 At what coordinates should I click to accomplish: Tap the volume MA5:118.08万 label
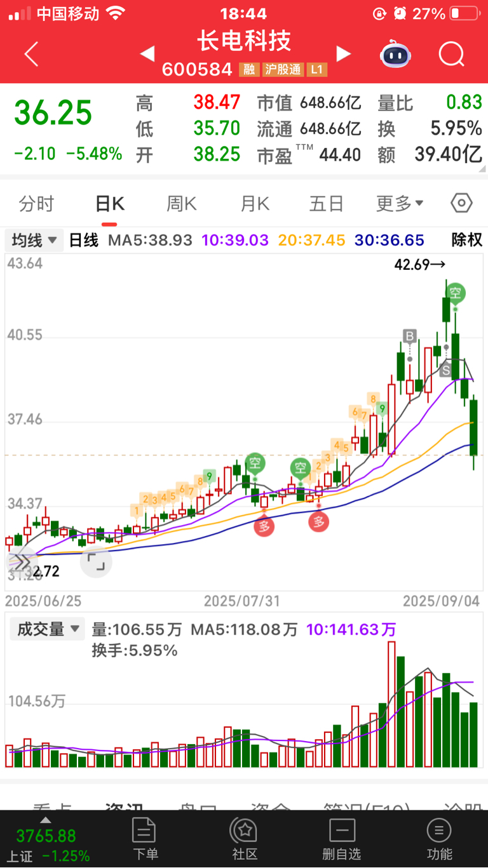(245, 630)
